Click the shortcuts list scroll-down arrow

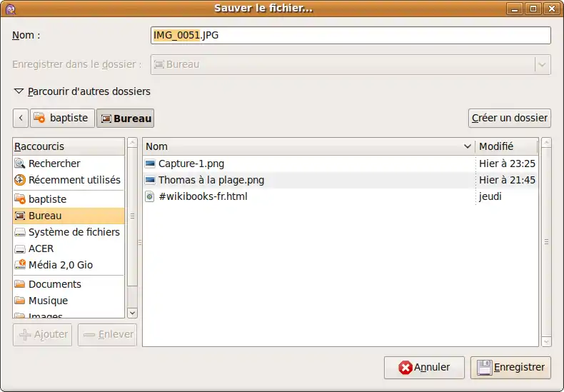pos(132,313)
